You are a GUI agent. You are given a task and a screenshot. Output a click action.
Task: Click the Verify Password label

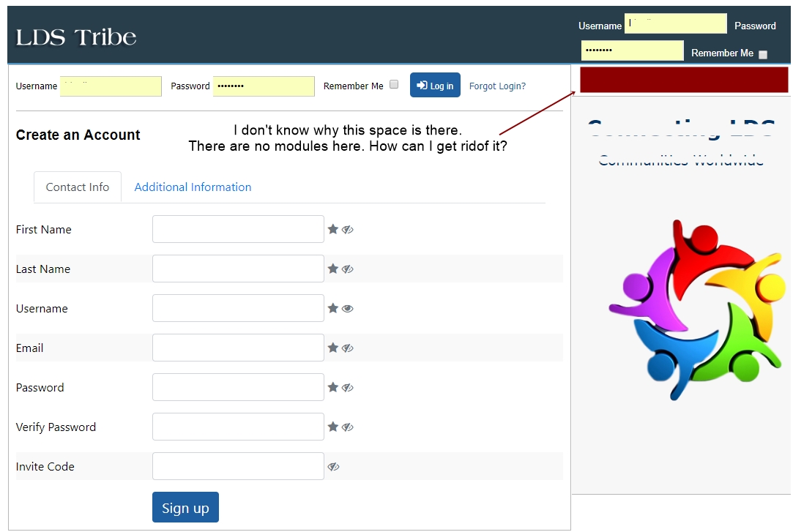(x=56, y=427)
